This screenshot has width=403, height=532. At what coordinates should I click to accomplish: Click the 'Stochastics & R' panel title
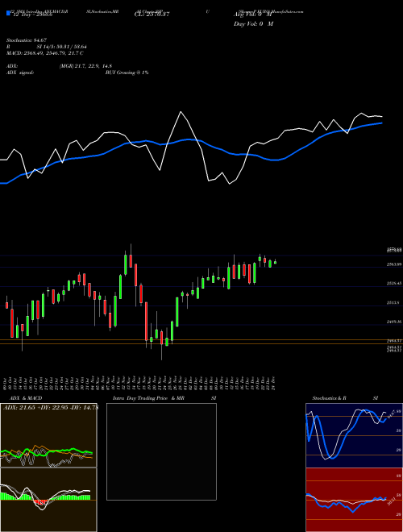330,398
